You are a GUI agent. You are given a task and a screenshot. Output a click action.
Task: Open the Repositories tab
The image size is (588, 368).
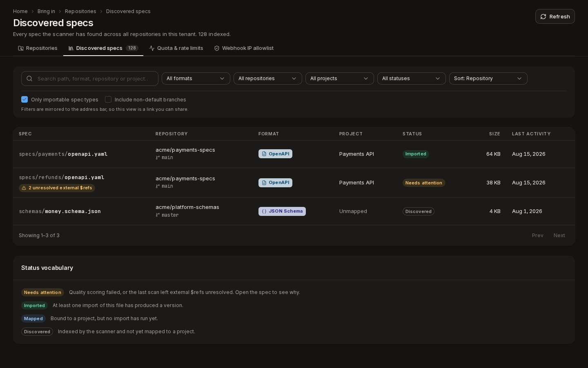tap(38, 48)
